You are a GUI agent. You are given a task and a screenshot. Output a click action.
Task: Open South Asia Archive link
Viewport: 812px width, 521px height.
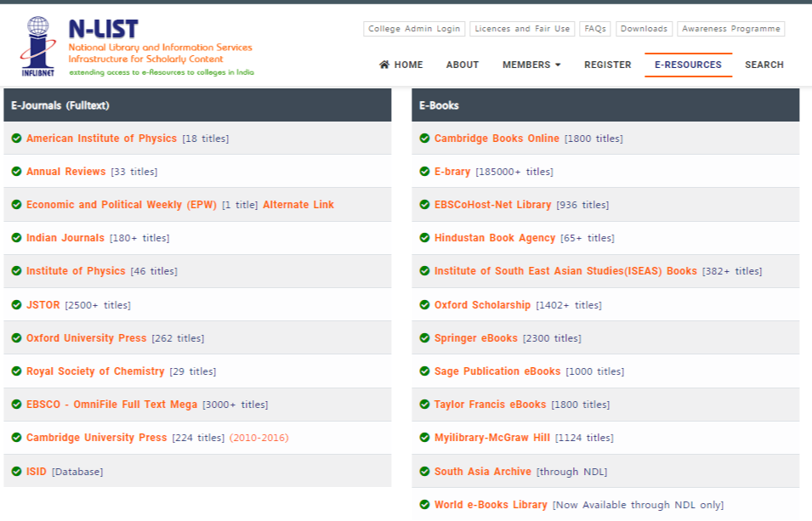pyautogui.click(x=483, y=472)
